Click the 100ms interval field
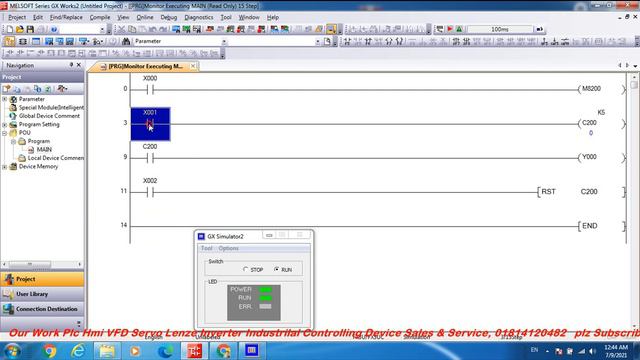Image resolution: width=640 pixels, height=360 pixels. (x=500, y=29)
